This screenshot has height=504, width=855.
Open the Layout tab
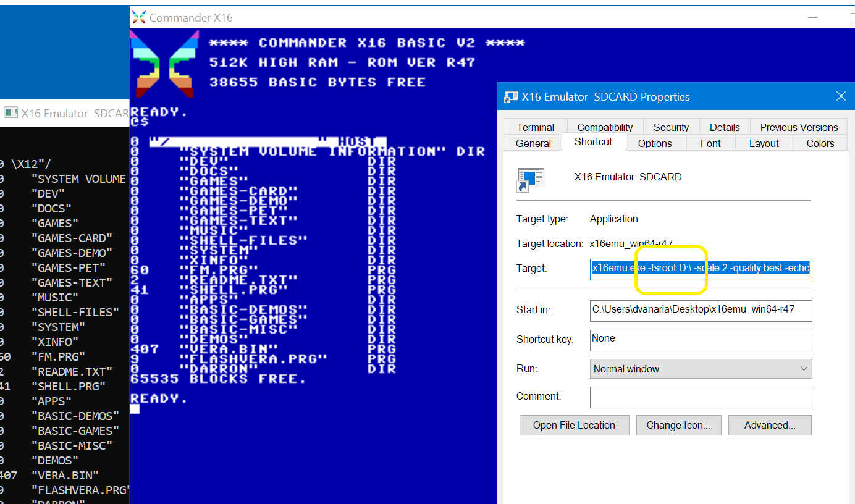(x=764, y=143)
